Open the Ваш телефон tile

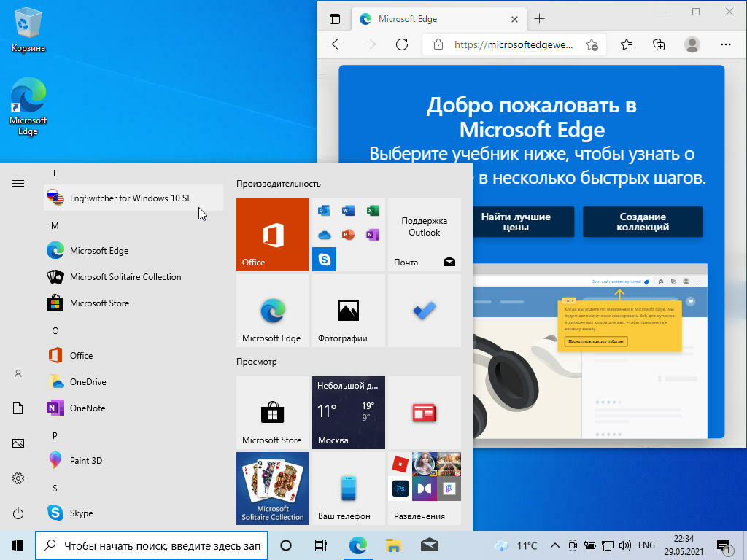(x=348, y=489)
